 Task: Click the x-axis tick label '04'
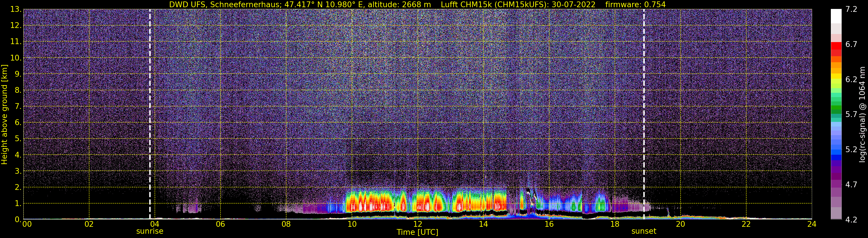[155, 224]
